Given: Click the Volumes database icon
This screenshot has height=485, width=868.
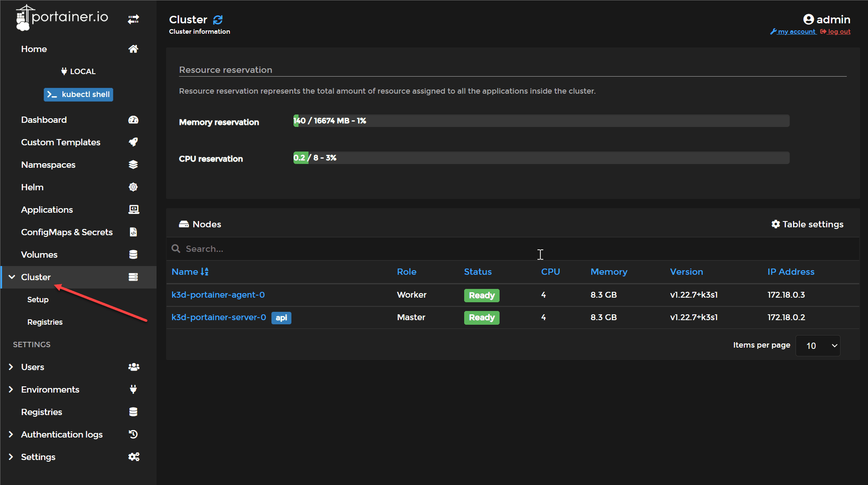Looking at the screenshot, I should coord(133,254).
